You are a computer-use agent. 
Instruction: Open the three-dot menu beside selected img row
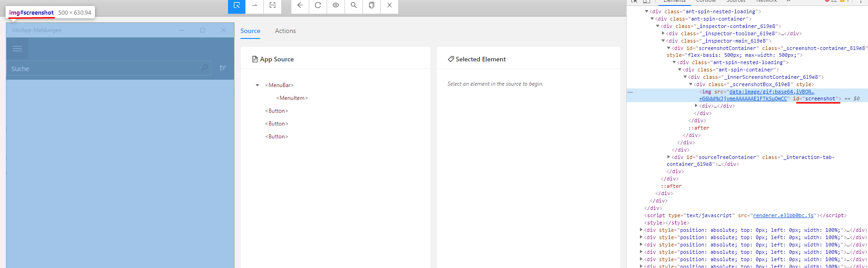pyautogui.click(x=630, y=92)
